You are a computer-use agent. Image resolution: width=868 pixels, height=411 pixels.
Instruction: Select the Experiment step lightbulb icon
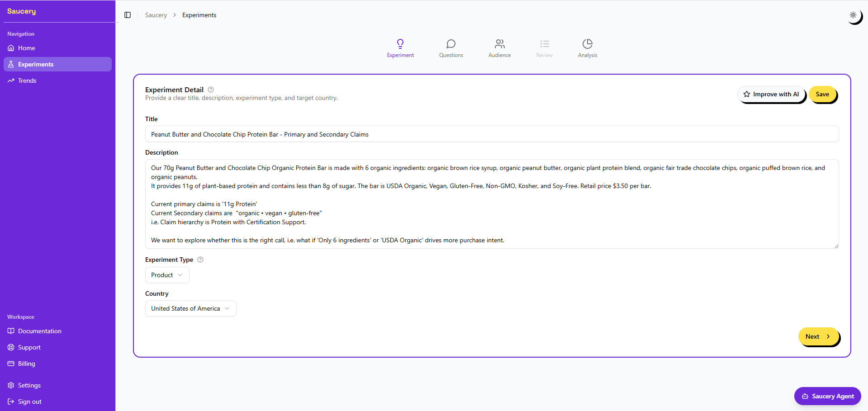coord(400,44)
